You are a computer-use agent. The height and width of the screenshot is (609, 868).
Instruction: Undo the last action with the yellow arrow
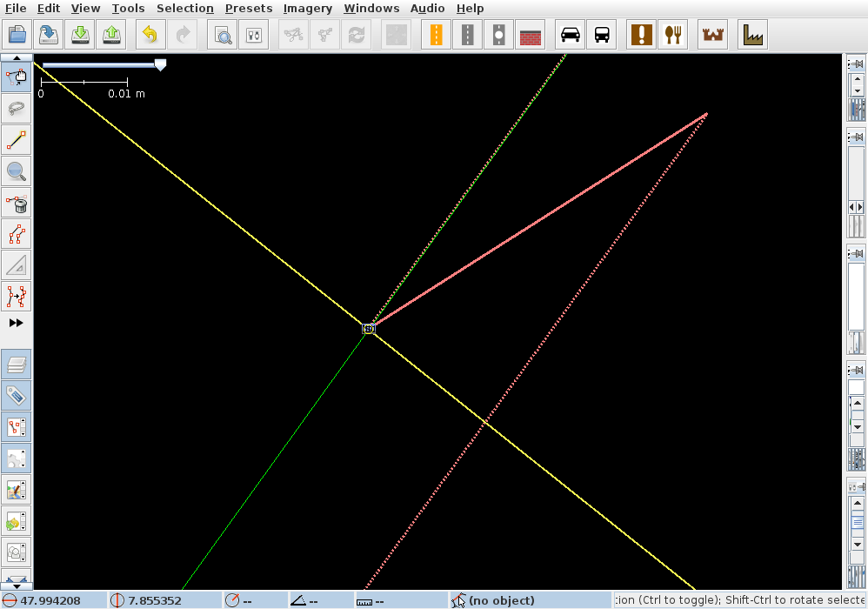150,35
